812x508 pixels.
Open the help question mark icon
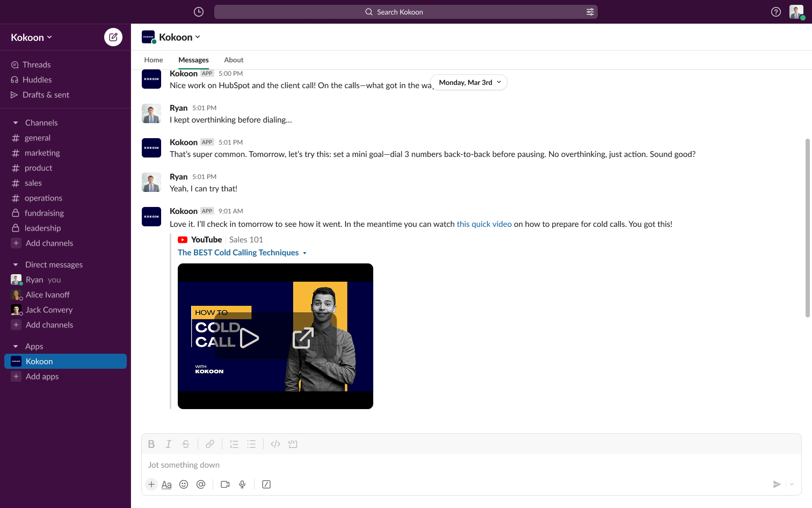(x=776, y=12)
